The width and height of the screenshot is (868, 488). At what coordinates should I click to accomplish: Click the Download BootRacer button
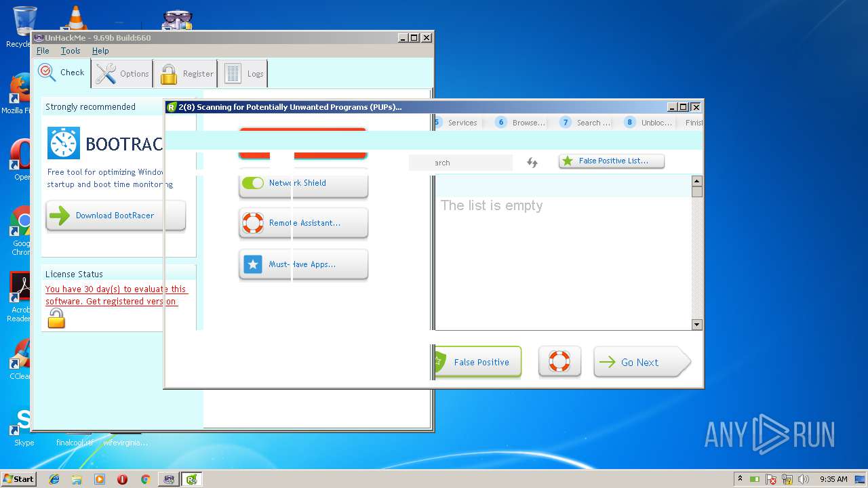(x=116, y=216)
